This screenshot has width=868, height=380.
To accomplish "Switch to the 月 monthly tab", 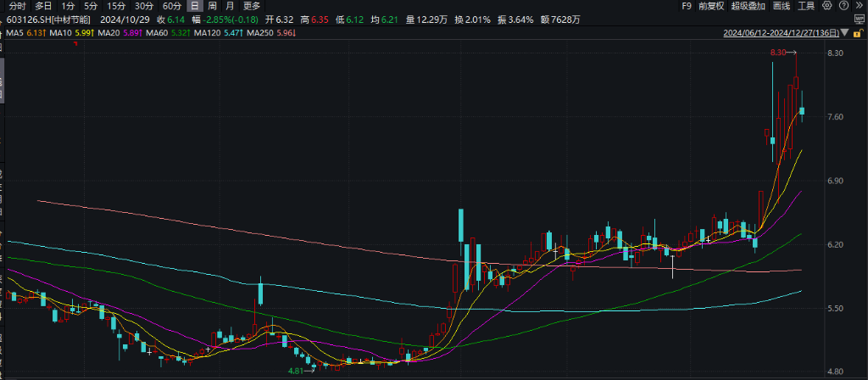I will (x=230, y=6).
